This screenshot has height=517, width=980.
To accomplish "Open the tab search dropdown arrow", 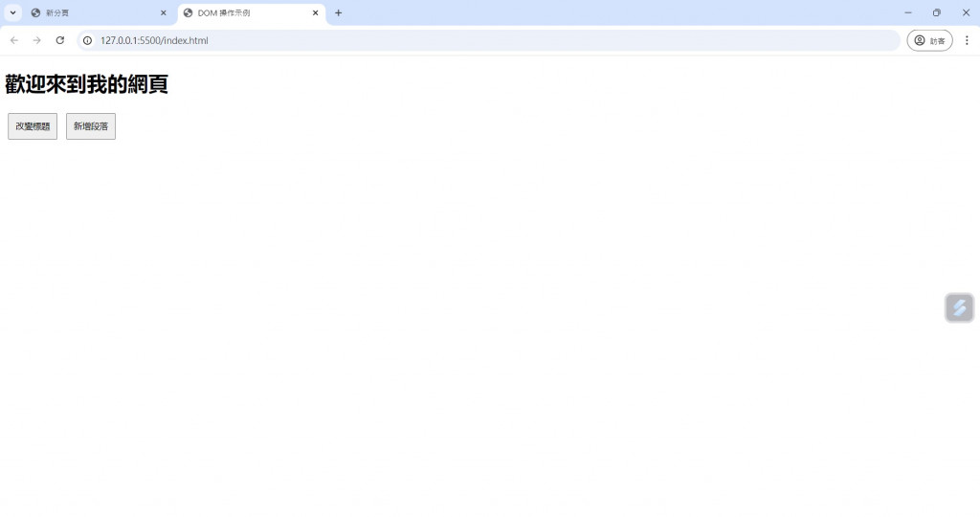I will (x=12, y=12).
